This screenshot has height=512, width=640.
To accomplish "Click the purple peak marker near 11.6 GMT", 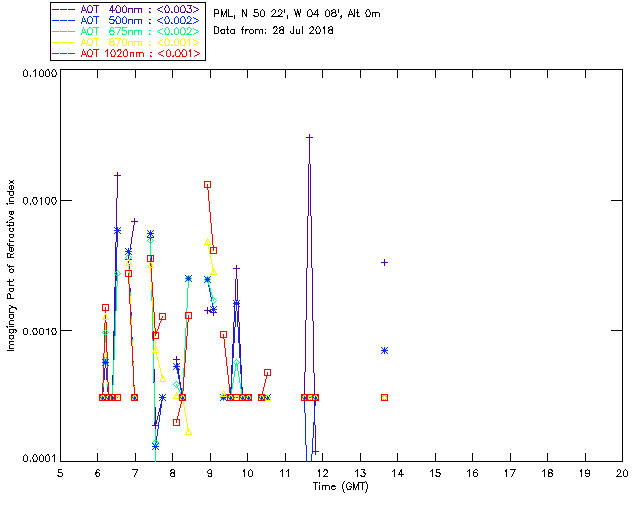I will coord(310,137).
